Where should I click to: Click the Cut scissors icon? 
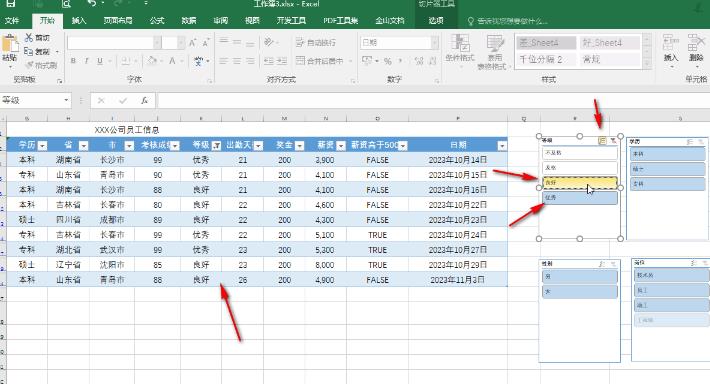(x=29, y=38)
